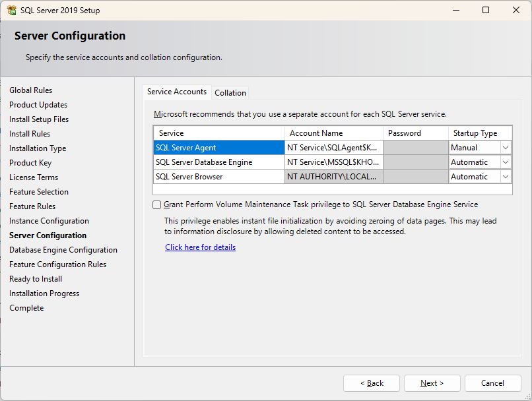This screenshot has width=532, height=401.
Task: Select Feature Configuration Rules step
Action: 57,264
